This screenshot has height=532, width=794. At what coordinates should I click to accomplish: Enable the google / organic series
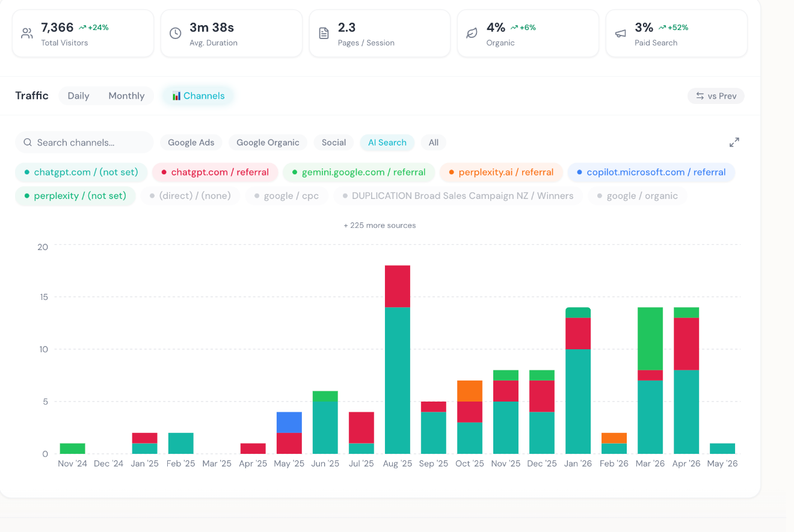pos(638,196)
